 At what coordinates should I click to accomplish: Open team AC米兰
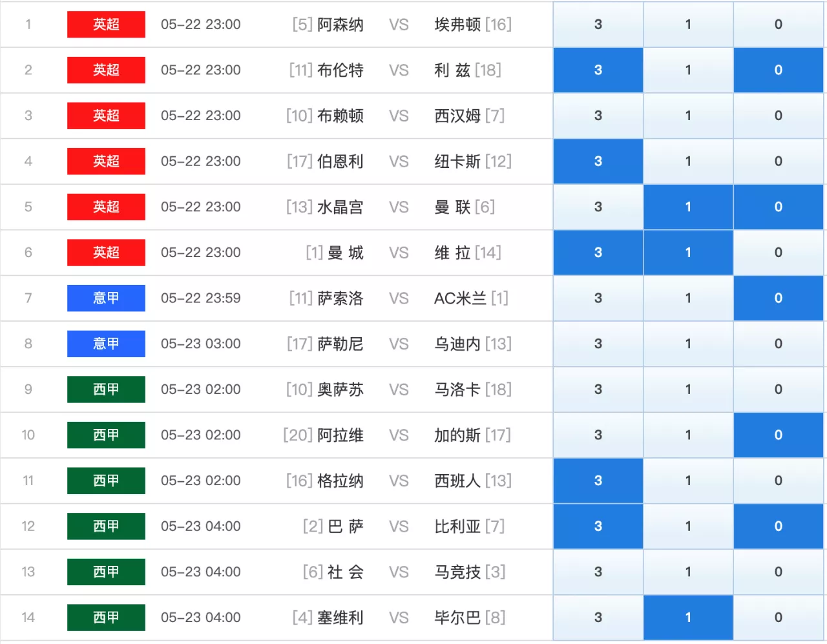point(460,298)
